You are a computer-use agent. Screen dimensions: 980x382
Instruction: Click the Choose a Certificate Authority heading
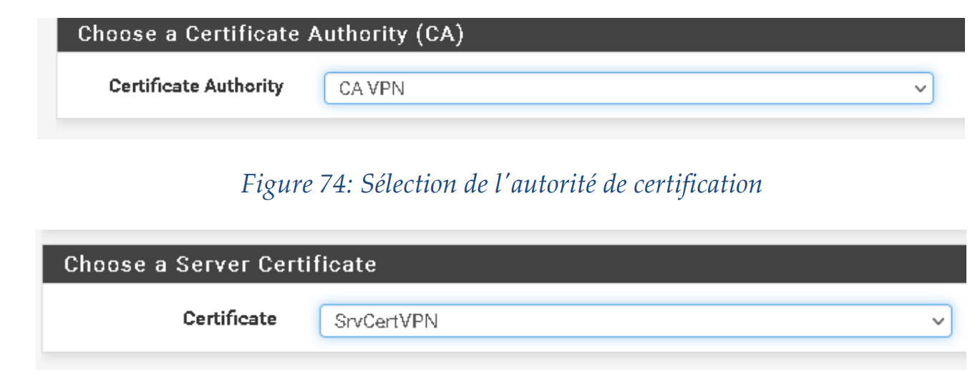click(x=271, y=34)
